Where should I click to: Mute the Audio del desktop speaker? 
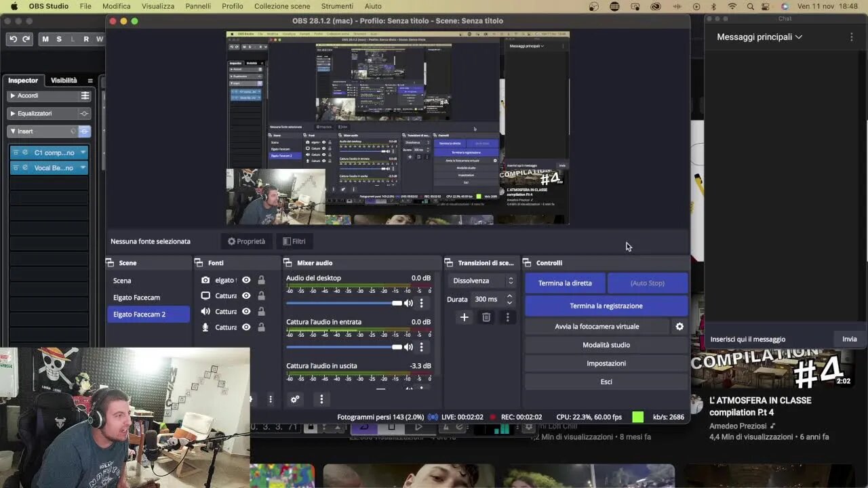[x=408, y=303]
